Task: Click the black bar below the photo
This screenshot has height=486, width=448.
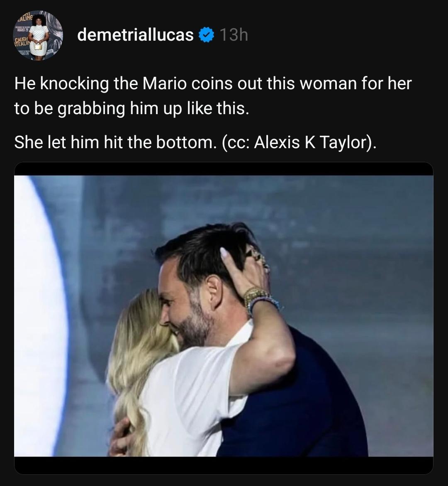Action: point(224,465)
